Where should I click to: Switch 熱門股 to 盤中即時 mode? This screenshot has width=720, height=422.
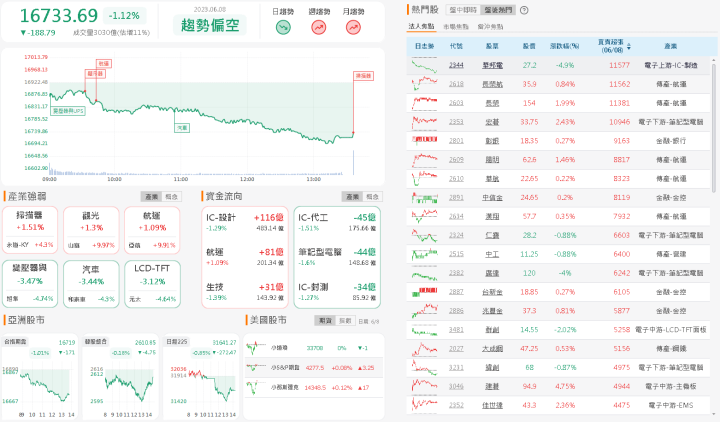tap(463, 10)
